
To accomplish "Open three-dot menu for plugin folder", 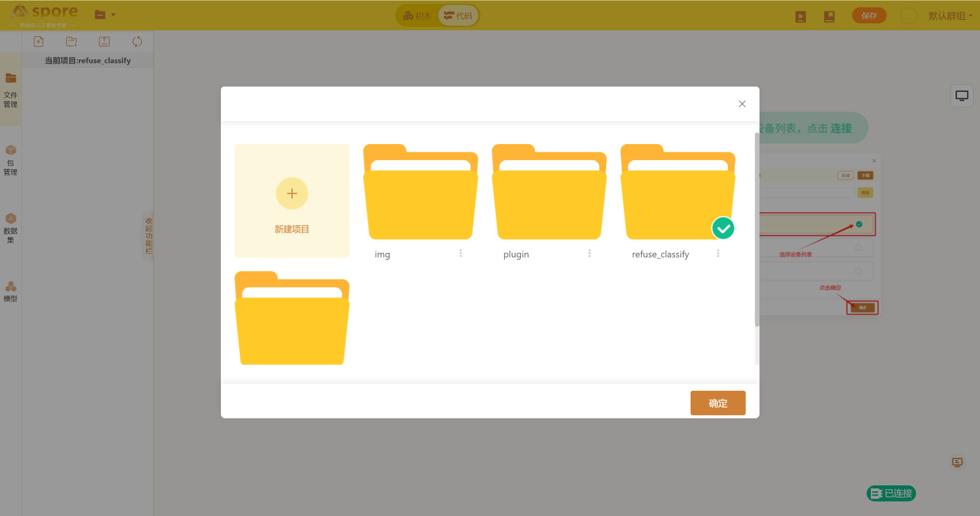I will 590,253.
